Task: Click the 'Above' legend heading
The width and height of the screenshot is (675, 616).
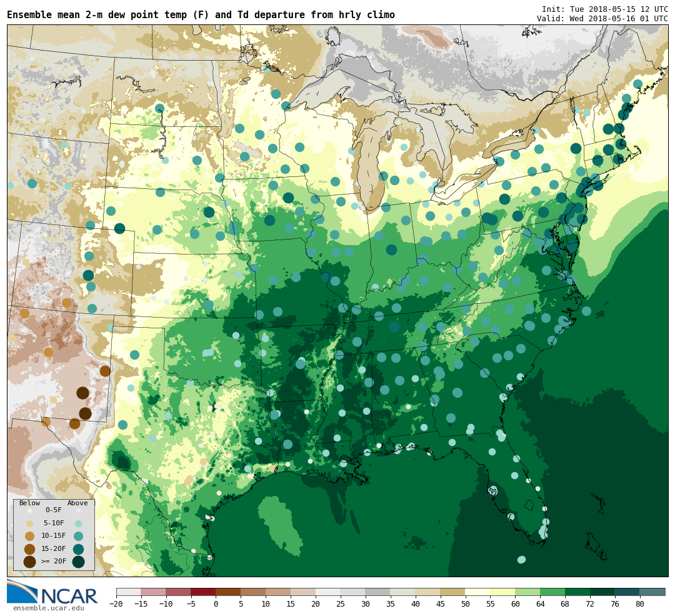Action: (77, 503)
